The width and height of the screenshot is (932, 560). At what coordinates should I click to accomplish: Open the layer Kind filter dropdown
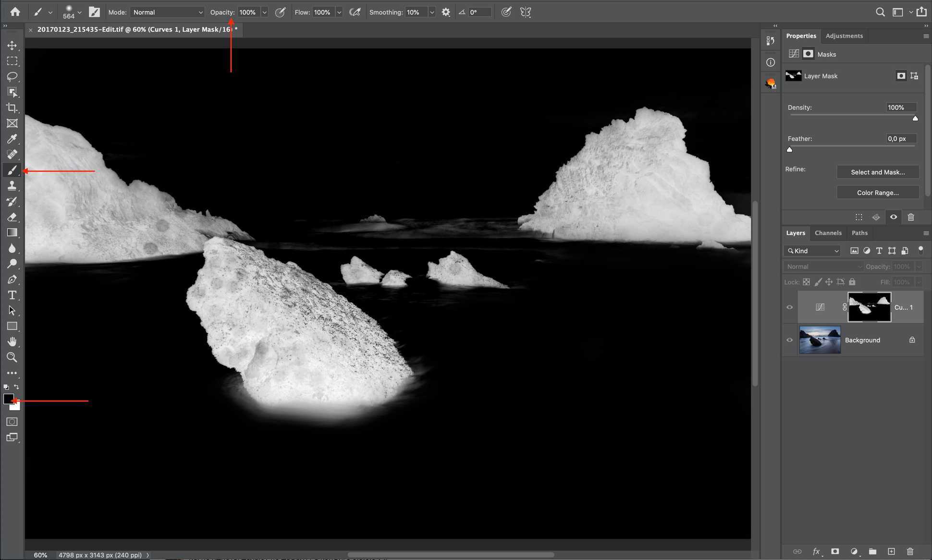(812, 251)
